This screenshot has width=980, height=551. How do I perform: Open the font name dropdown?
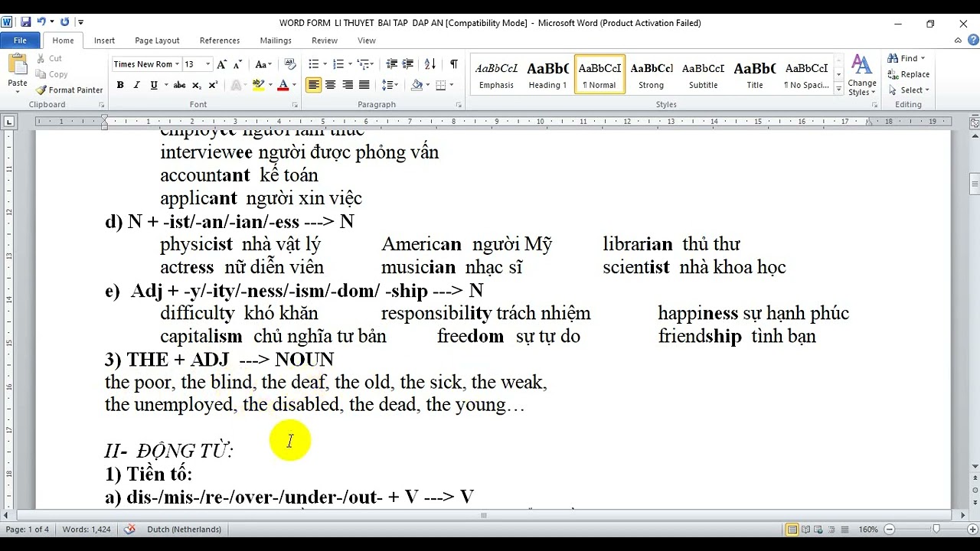pyautogui.click(x=178, y=64)
